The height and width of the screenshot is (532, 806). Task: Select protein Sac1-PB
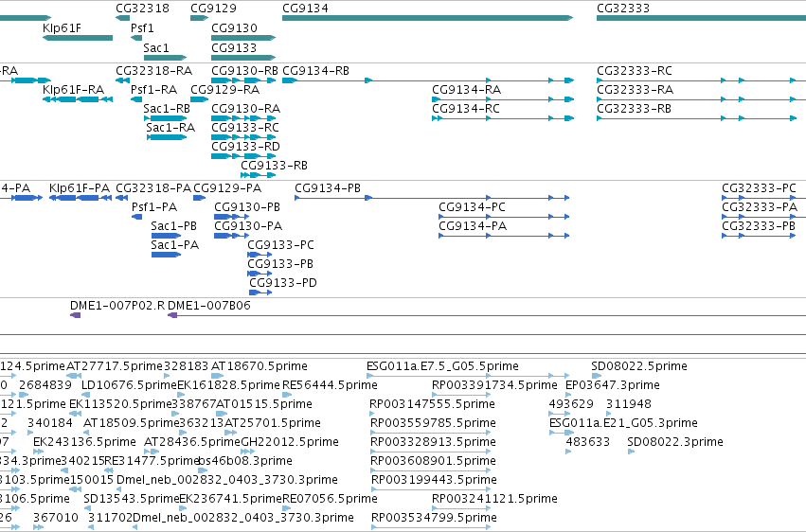tap(166, 236)
